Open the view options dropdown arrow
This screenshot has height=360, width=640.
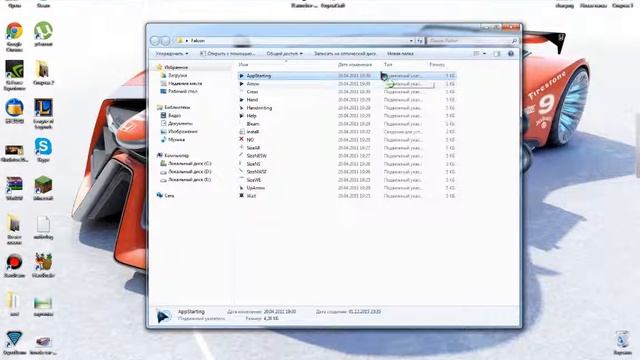pyautogui.click(x=484, y=53)
